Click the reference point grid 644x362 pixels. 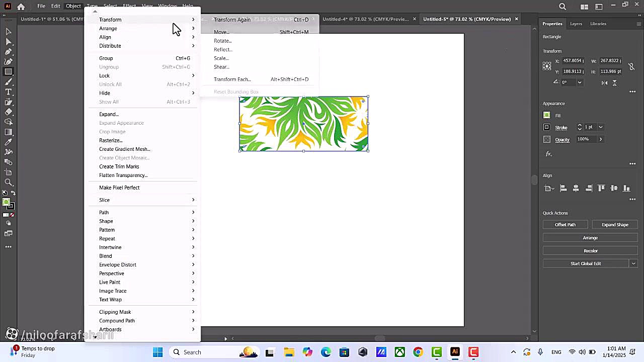pos(547,66)
